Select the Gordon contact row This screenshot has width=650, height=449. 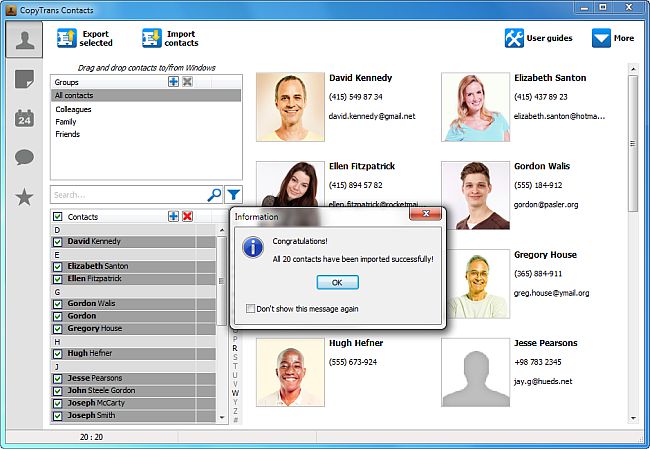133,316
